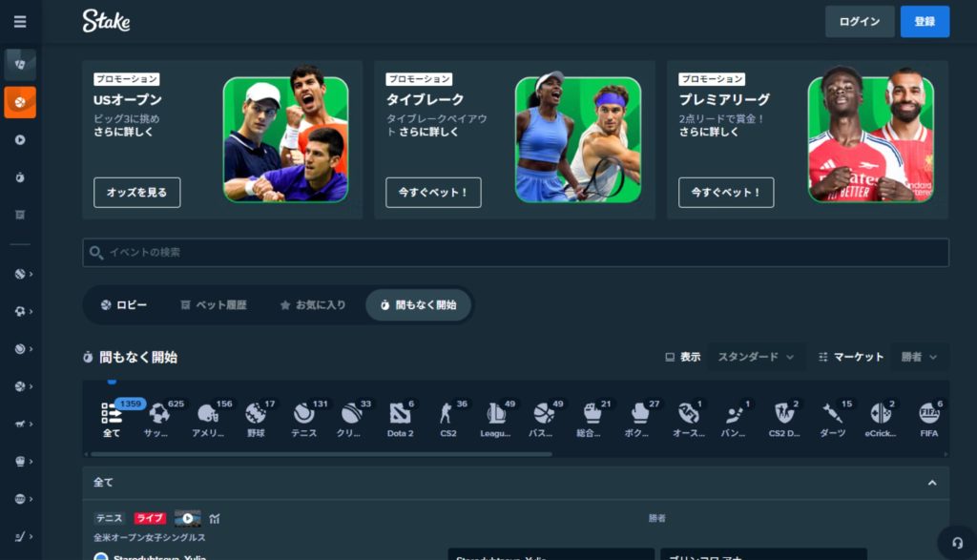The height and width of the screenshot is (560, 977).
Task: Switch to the ロビー tab
Action: click(x=124, y=304)
